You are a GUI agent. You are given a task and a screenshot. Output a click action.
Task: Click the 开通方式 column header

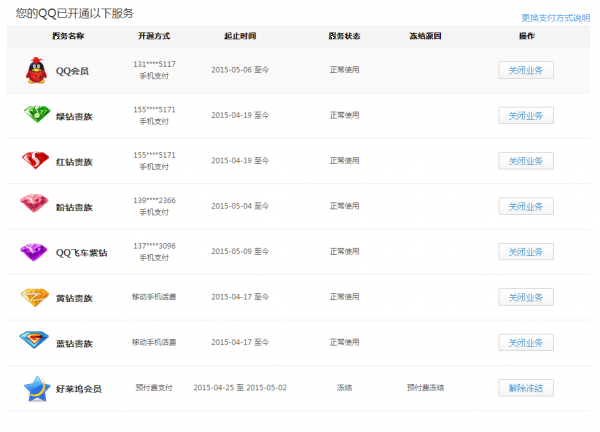click(154, 36)
